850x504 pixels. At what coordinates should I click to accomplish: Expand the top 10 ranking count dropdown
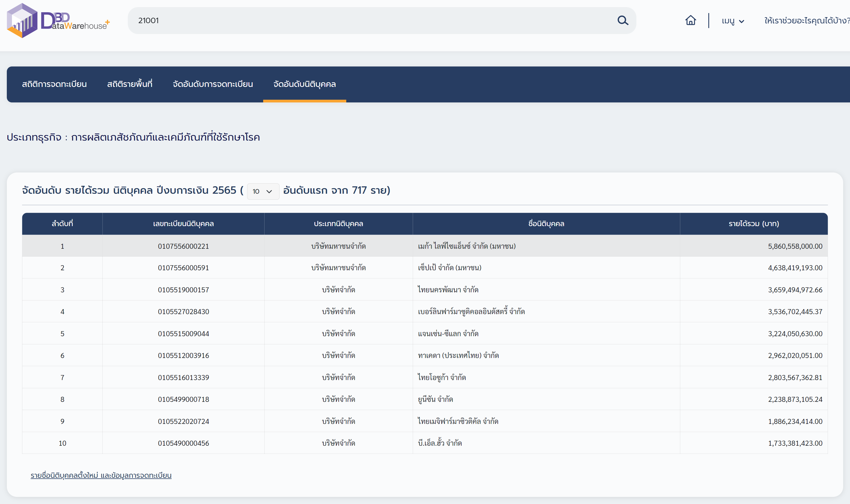tap(263, 192)
